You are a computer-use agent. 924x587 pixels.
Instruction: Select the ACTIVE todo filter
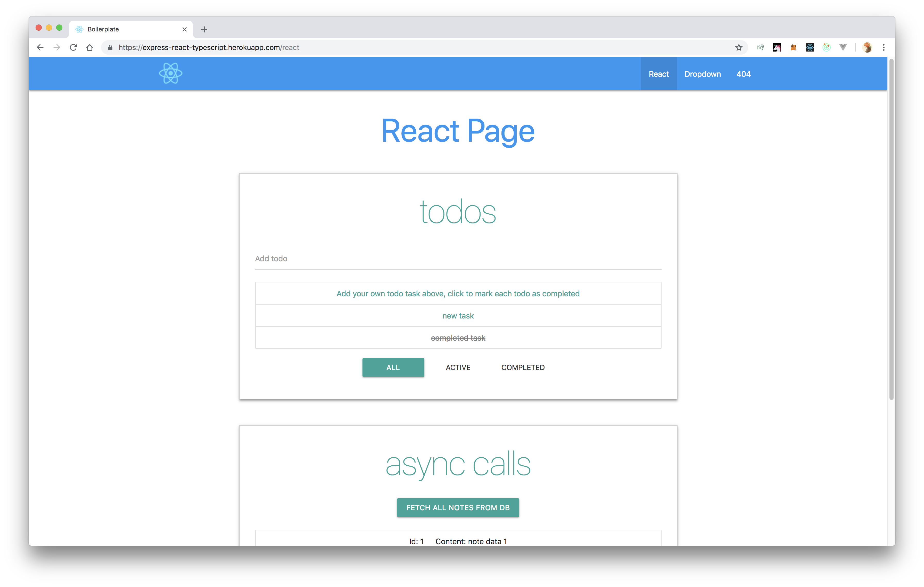(x=458, y=367)
